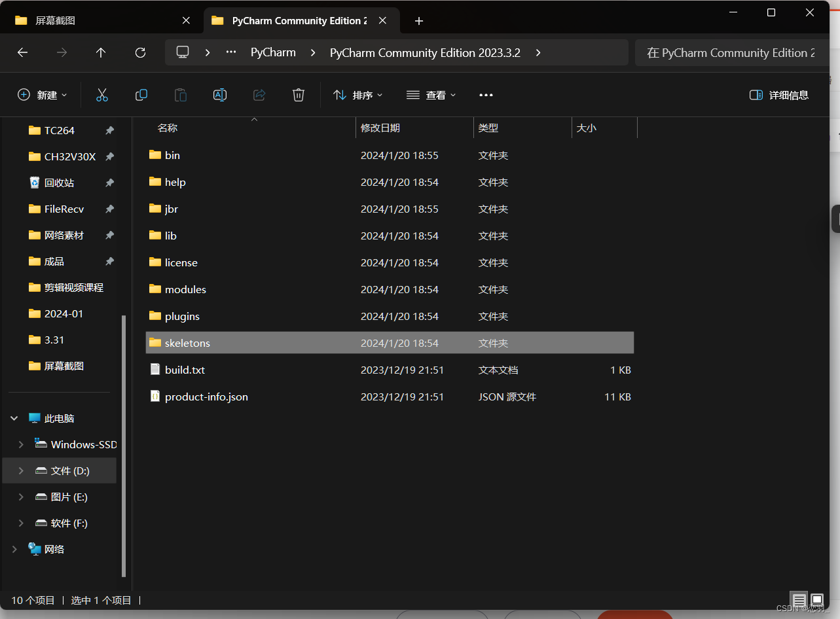
Task: Select the license folder
Action: point(390,262)
